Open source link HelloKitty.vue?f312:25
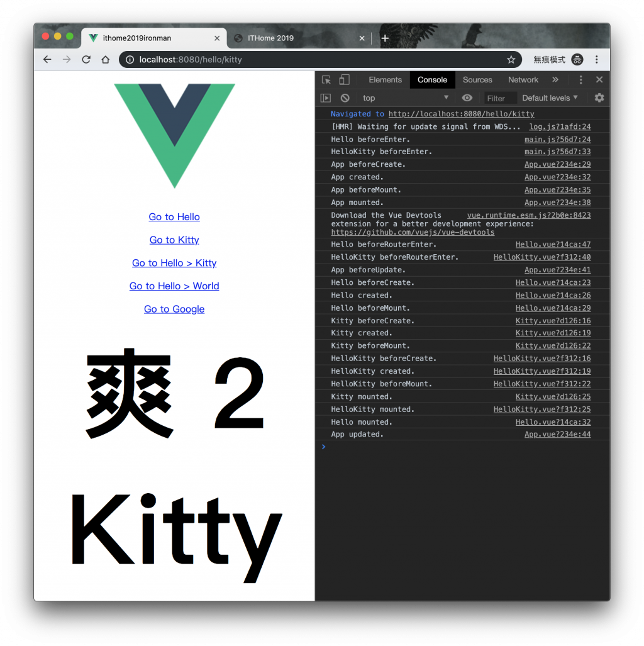 [x=542, y=409]
